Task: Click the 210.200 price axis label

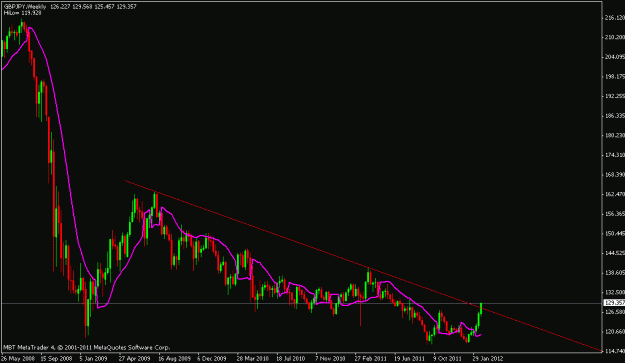Action: tap(615, 37)
